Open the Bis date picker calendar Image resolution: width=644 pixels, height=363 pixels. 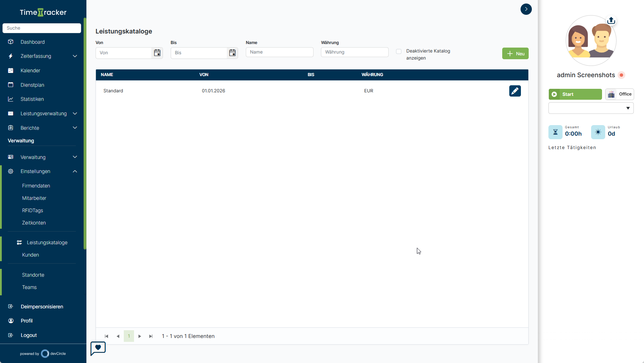coord(232,53)
